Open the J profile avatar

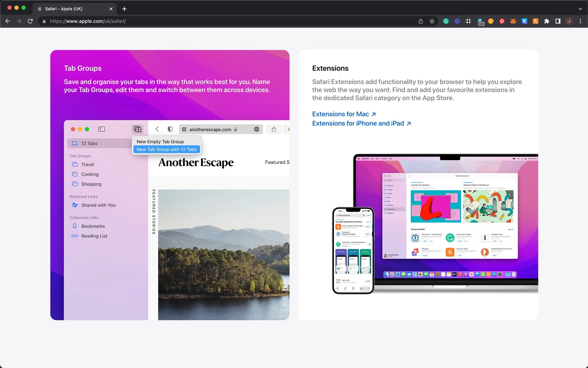(569, 21)
